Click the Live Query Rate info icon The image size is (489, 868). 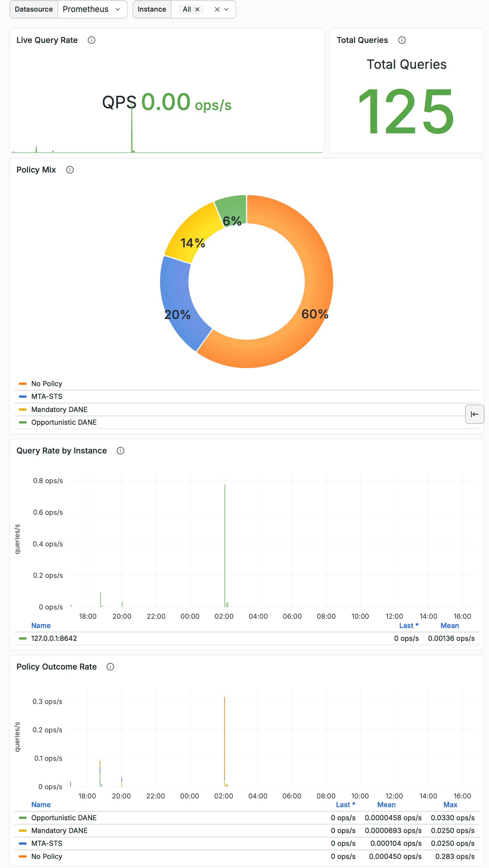91,40
